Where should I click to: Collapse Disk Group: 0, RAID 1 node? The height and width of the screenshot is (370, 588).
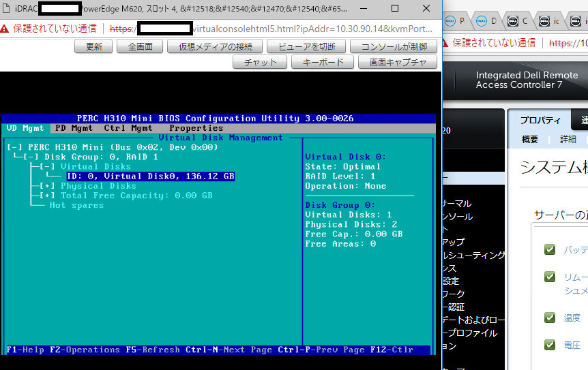tap(31, 157)
